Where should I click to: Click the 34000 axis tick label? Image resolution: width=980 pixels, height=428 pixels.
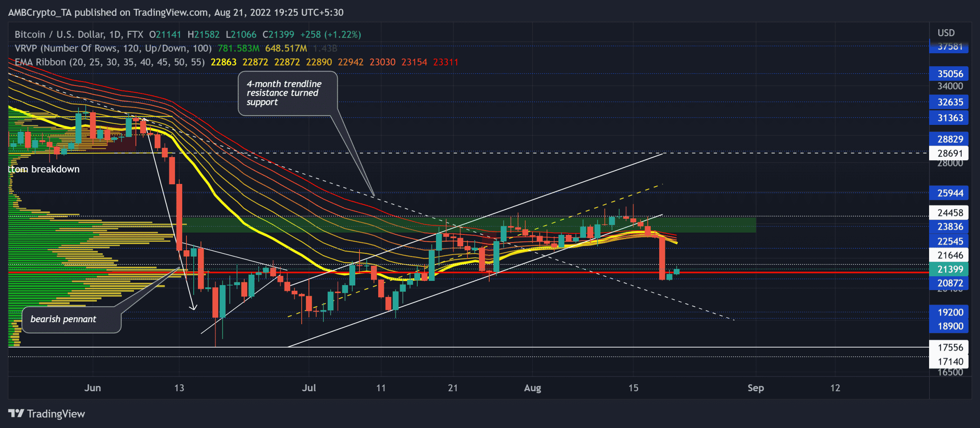950,86
